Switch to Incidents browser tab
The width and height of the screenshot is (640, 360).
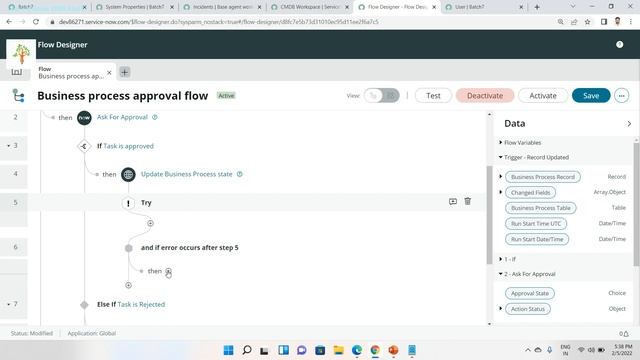tap(223, 7)
